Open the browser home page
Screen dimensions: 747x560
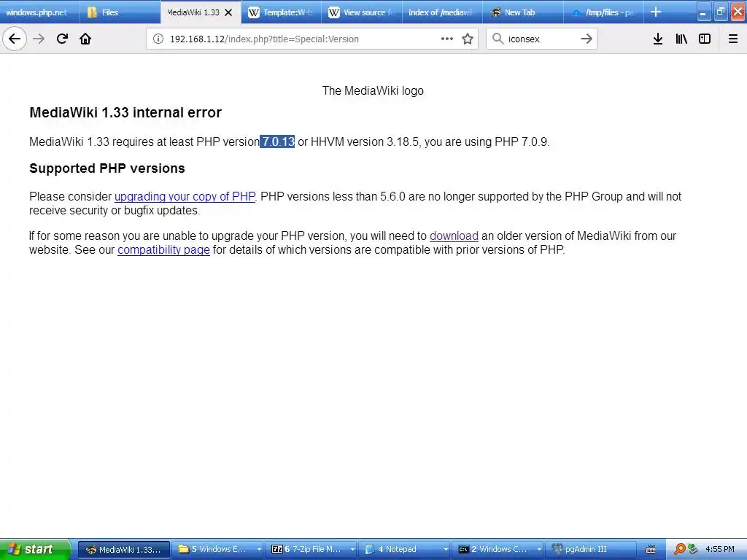tap(85, 39)
